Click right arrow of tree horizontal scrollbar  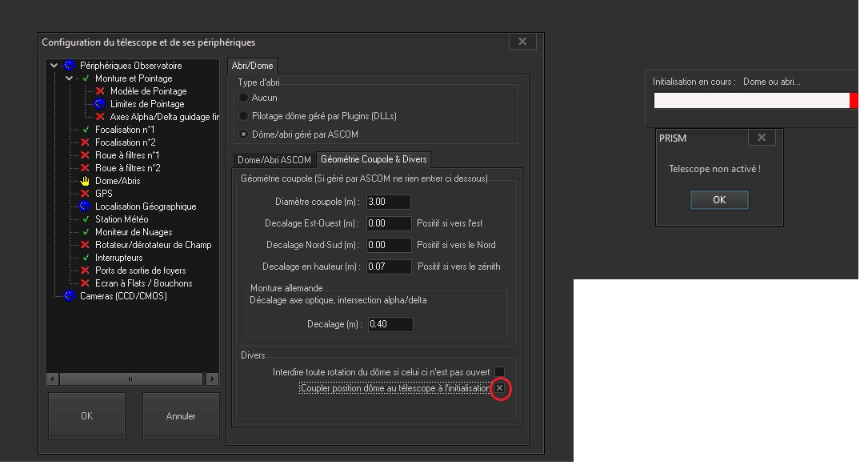(x=213, y=379)
